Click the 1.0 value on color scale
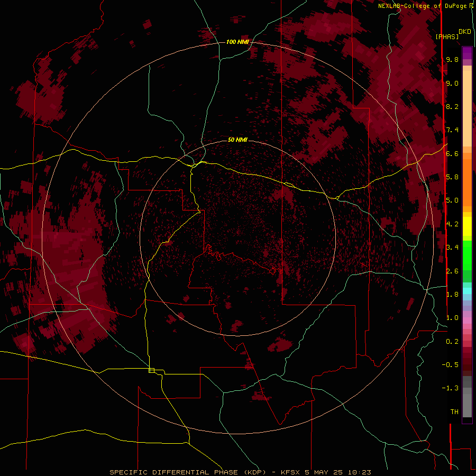The height and width of the screenshot is (476, 476). coord(452,318)
